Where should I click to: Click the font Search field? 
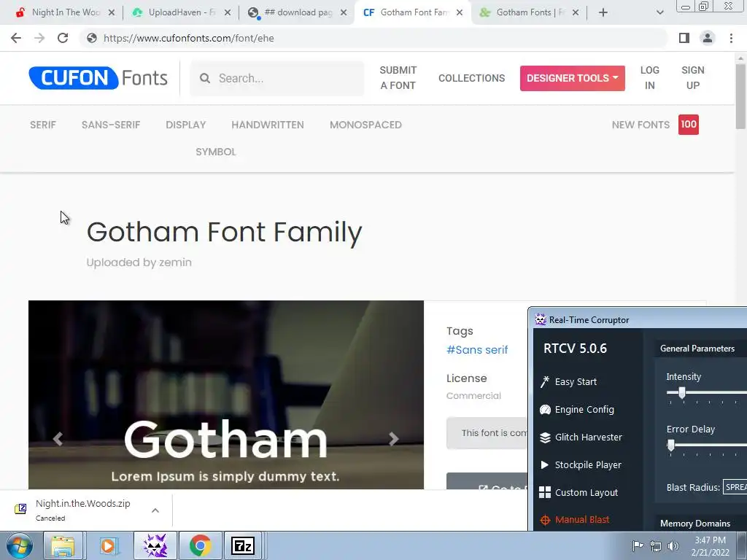pos(277,78)
